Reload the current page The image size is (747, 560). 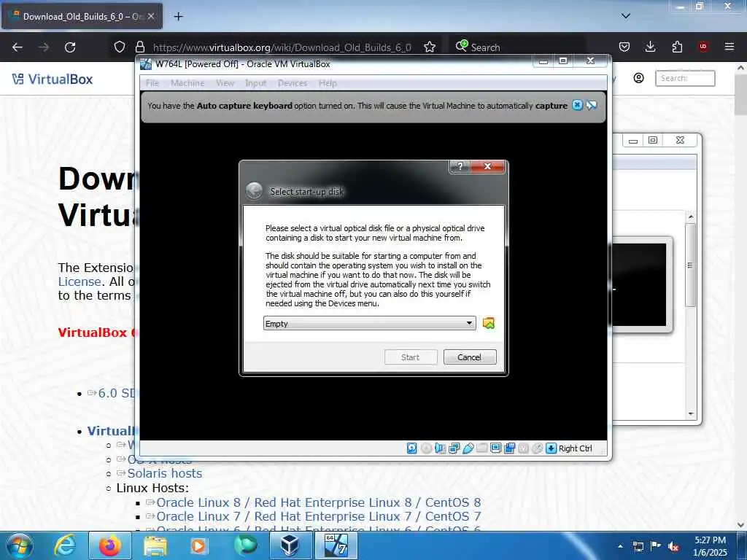[70, 47]
